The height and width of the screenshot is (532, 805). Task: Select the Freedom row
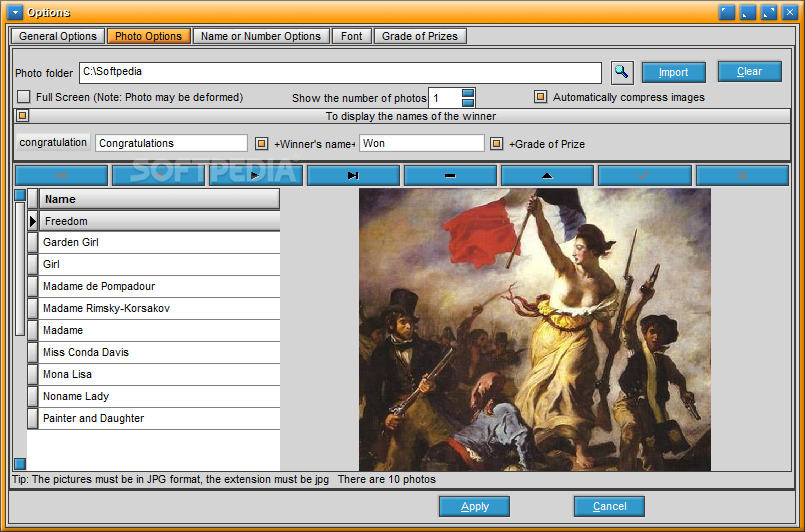pos(160,221)
